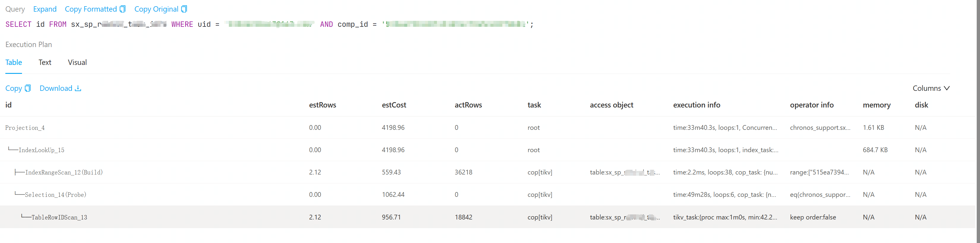Image resolution: width=980 pixels, height=243 pixels.
Task: Click the Selection_14(Probe) operator
Action: (x=56, y=195)
